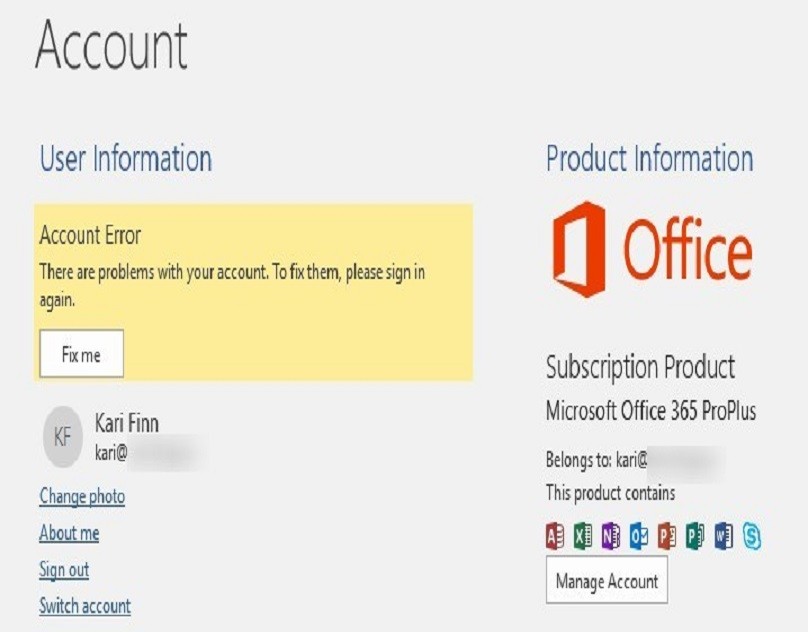
Task: Click the KF profile avatar
Action: click(63, 437)
